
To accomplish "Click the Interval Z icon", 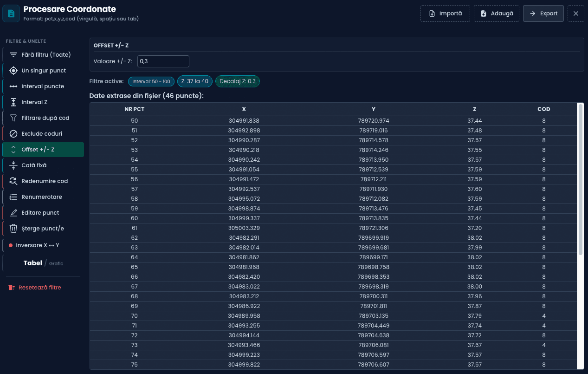I will (x=13, y=102).
